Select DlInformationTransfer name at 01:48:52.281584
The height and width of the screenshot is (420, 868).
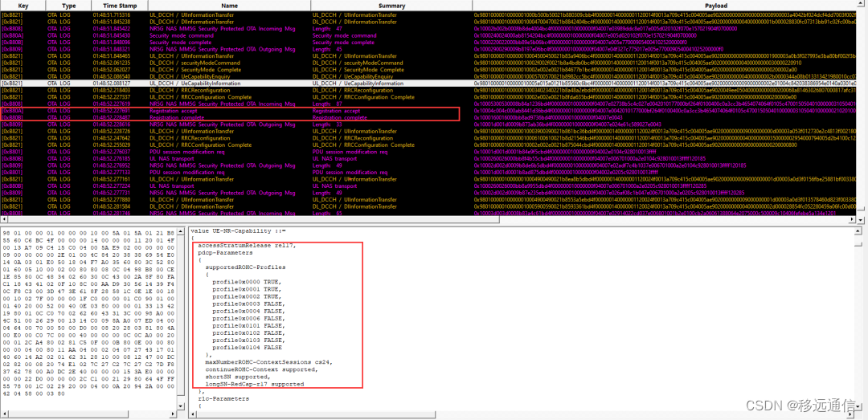coord(191,206)
